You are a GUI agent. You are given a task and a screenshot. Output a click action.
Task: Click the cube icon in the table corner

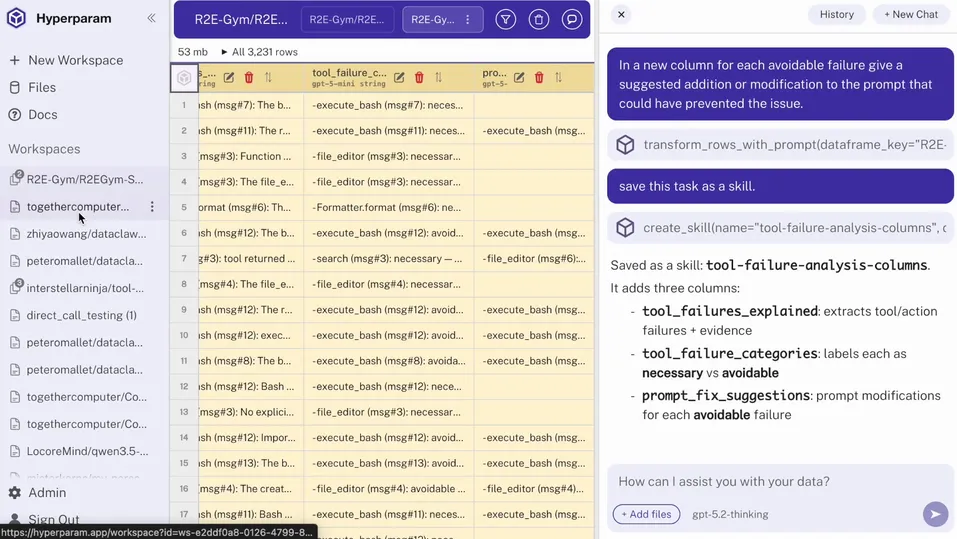184,77
